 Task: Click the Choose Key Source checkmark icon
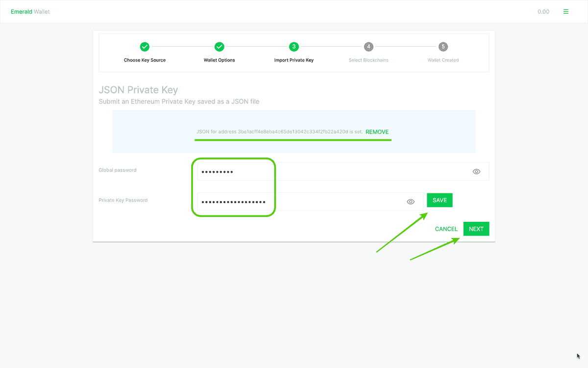145,47
